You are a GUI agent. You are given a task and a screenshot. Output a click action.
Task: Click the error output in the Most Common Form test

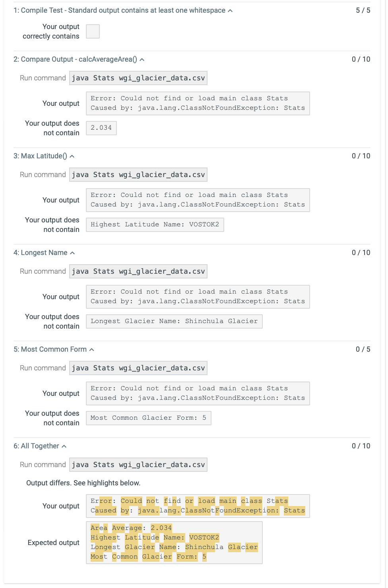point(198,393)
